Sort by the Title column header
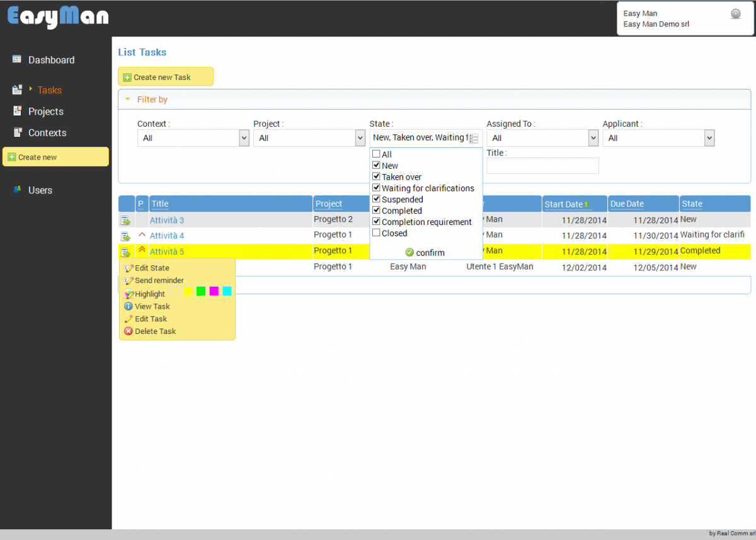 pyautogui.click(x=160, y=204)
